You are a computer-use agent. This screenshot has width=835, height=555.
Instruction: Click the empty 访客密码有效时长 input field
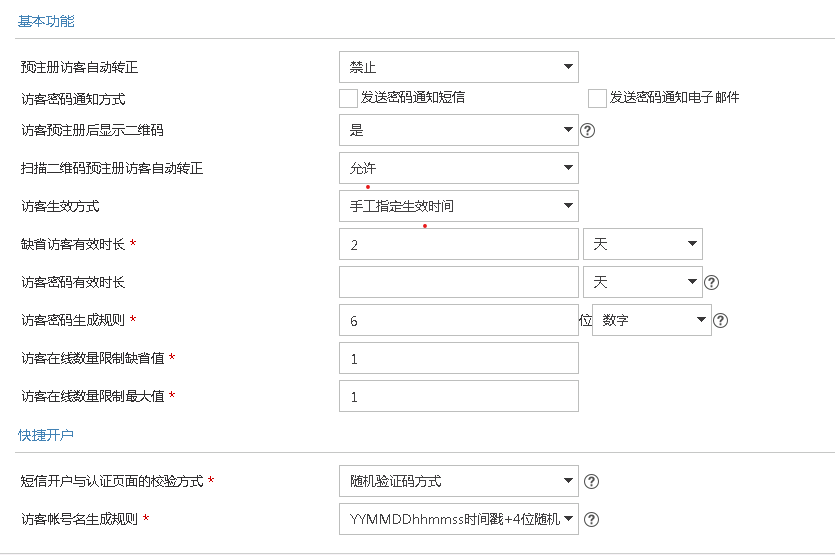click(x=458, y=282)
